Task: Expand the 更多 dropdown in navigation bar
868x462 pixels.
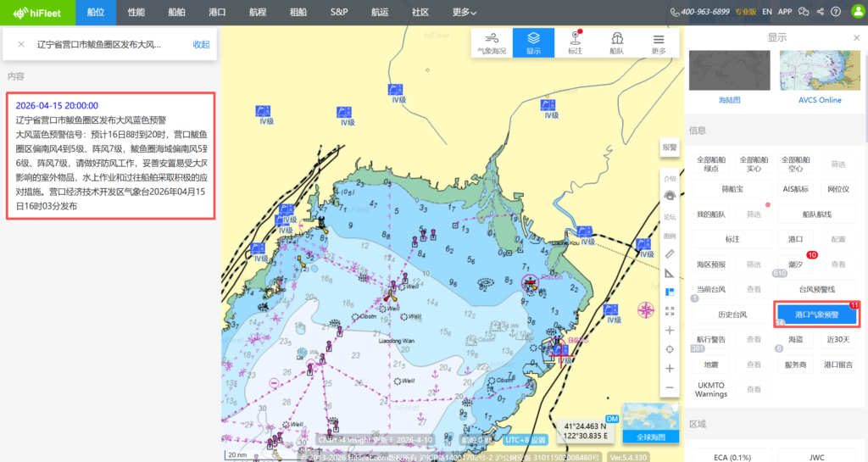Action: coord(464,12)
